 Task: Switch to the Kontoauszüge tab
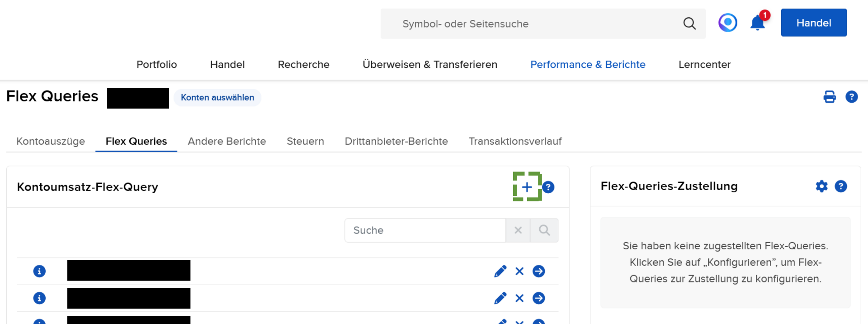[x=51, y=141]
